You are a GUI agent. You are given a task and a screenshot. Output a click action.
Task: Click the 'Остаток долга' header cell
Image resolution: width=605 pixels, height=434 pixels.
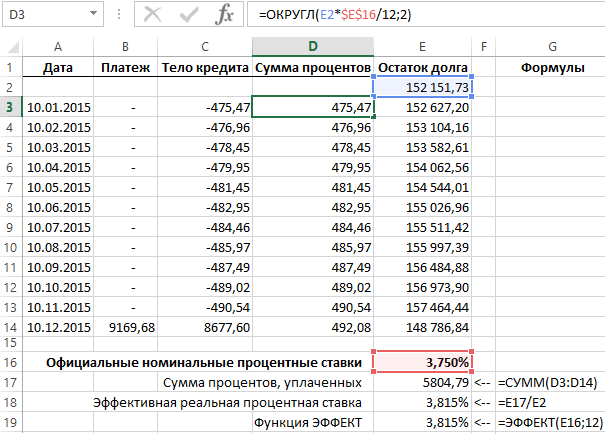[422, 67]
